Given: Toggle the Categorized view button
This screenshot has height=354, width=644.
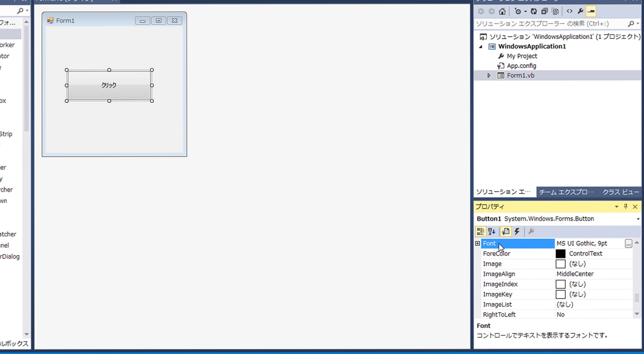Looking at the screenshot, I should pyautogui.click(x=481, y=231).
